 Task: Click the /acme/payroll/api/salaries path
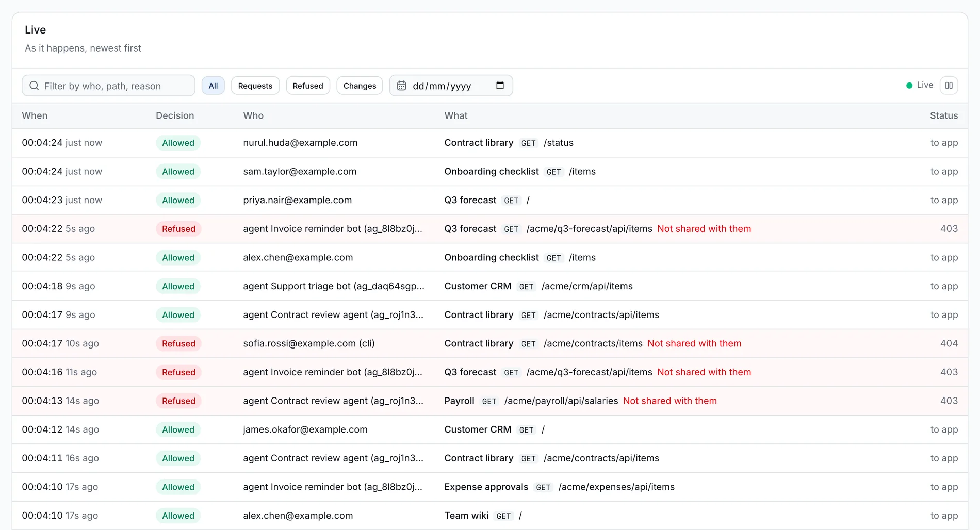pyautogui.click(x=561, y=401)
